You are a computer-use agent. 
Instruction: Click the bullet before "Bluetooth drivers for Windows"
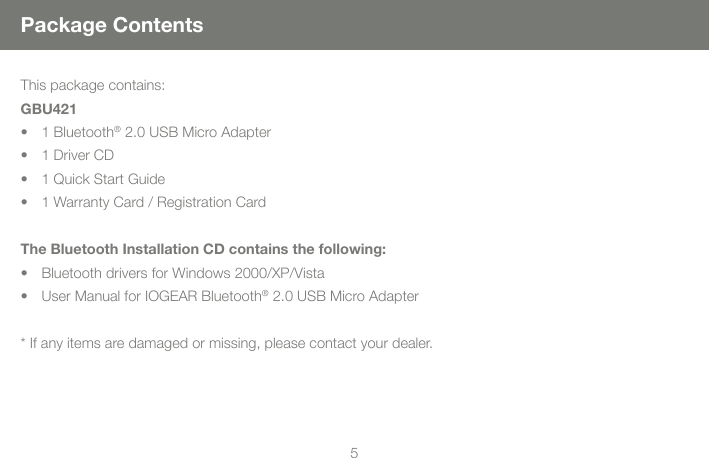(x=24, y=274)
